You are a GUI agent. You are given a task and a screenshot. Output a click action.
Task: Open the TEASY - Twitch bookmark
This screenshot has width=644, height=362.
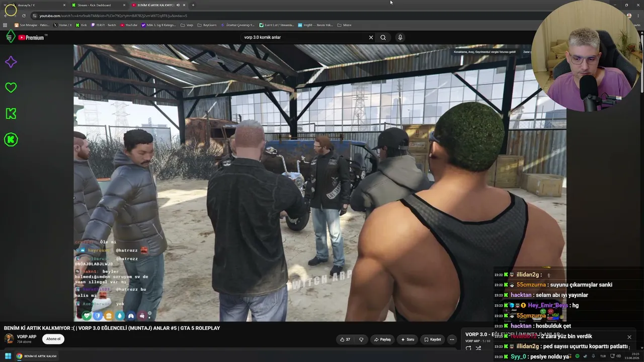click(x=104, y=25)
